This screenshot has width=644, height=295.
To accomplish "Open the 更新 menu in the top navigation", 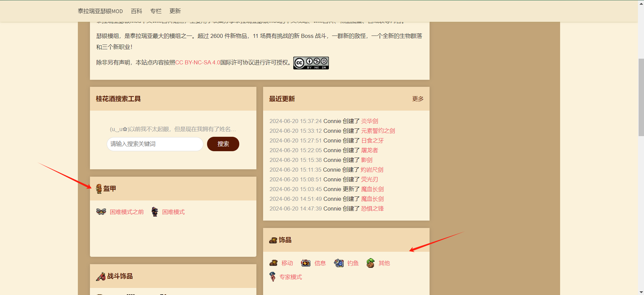I will click(175, 11).
